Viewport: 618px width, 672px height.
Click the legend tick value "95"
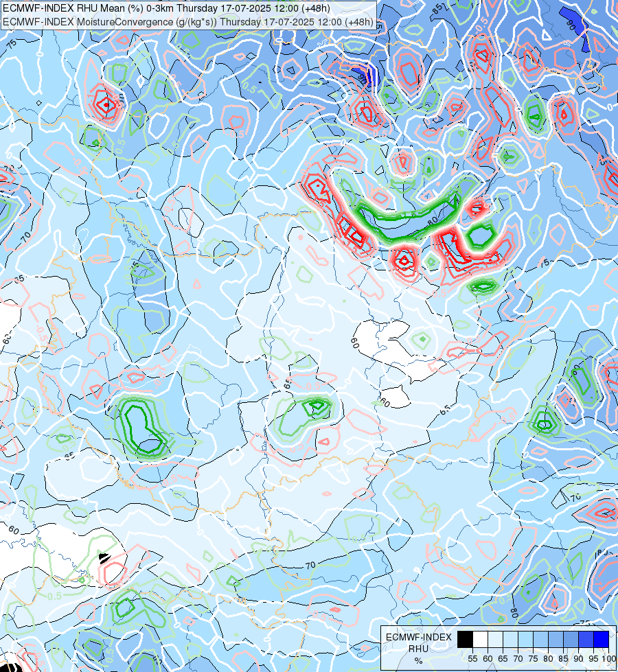(593, 659)
